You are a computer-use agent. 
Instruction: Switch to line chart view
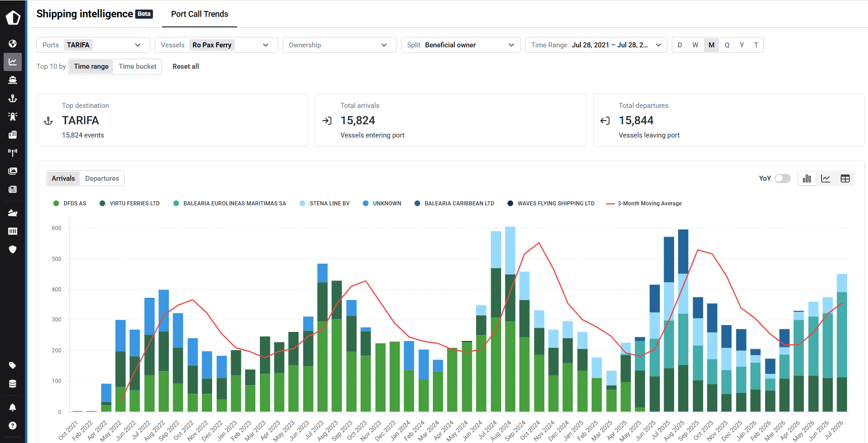point(826,178)
